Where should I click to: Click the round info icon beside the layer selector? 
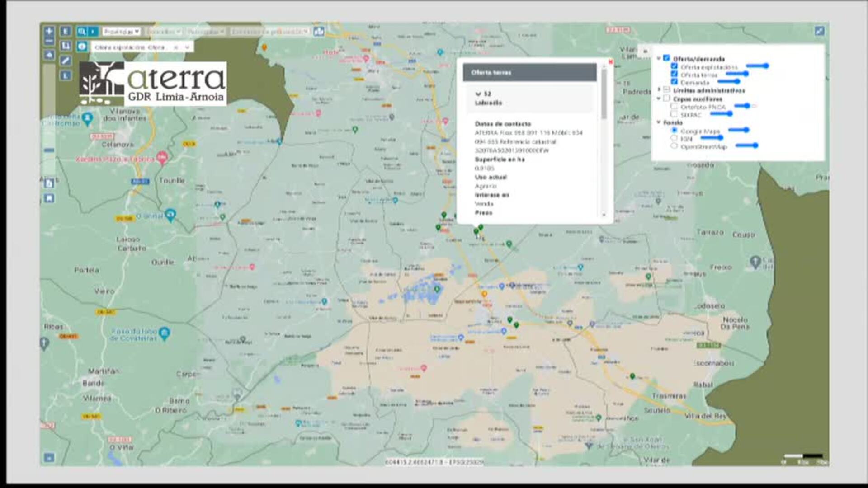pyautogui.click(x=82, y=47)
